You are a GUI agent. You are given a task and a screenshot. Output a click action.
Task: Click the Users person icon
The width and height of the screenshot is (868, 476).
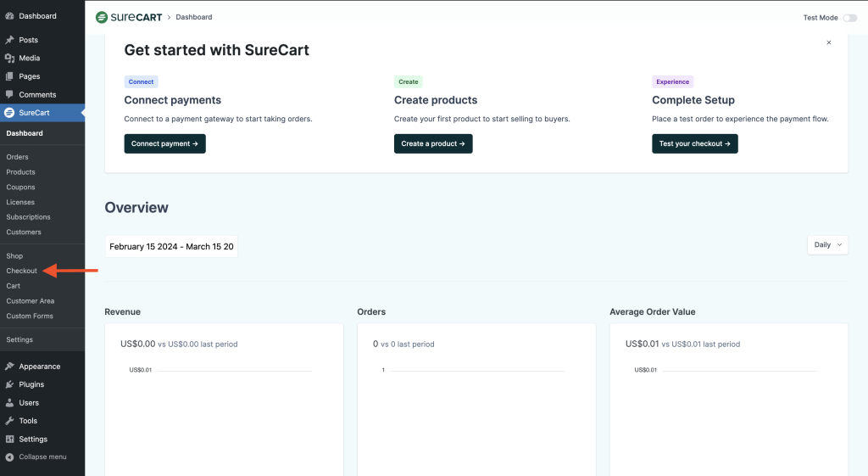pos(9,403)
